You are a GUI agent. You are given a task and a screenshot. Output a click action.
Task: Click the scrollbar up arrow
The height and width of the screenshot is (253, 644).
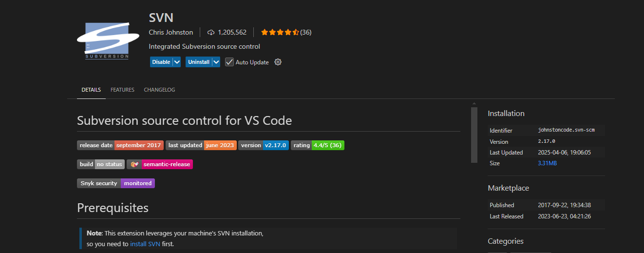(474, 103)
